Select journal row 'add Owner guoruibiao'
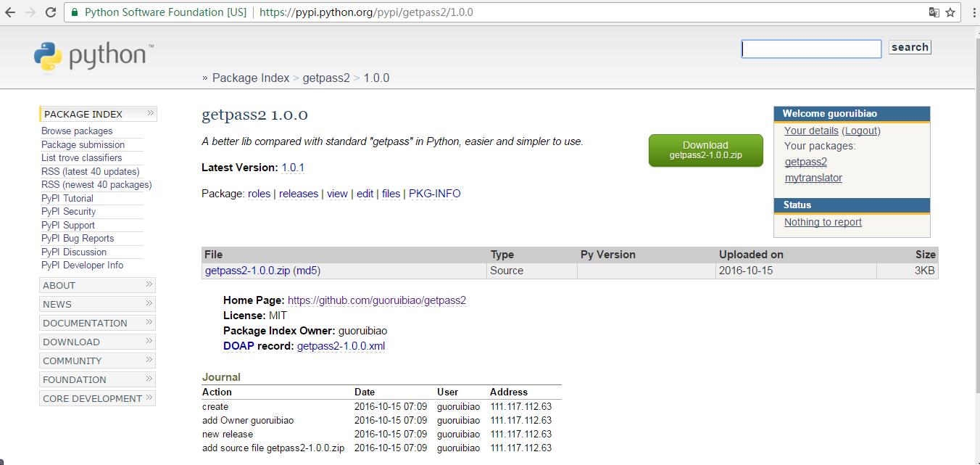Image resolution: width=980 pixels, height=465 pixels. click(x=381, y=421)
